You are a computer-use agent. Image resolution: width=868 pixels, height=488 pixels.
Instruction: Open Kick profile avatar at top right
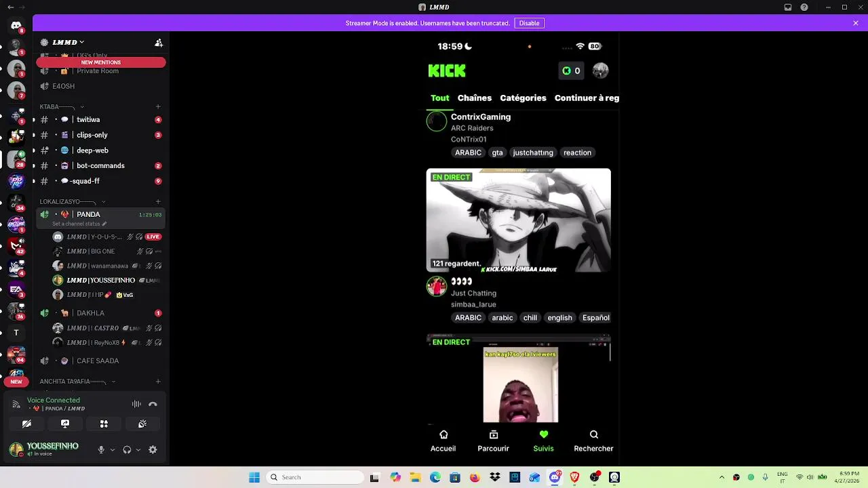(600, 70)
